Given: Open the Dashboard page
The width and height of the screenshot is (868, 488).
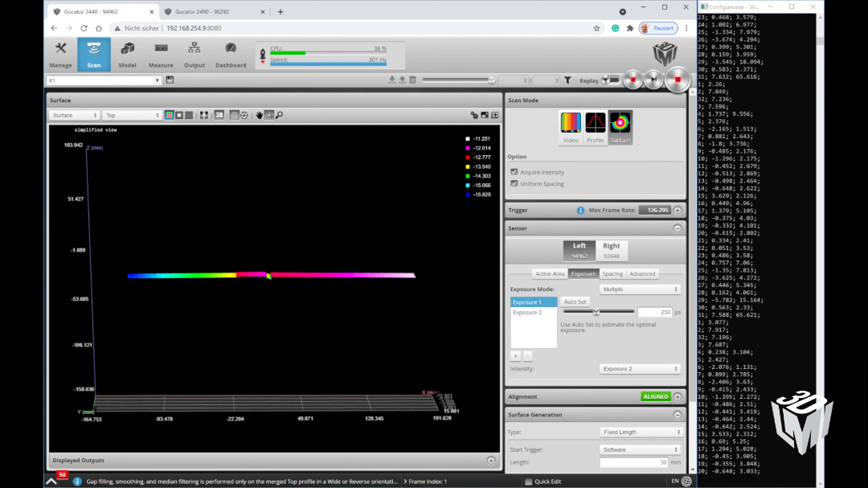Looking at the screenshot, I should click(x=231, y=55).
